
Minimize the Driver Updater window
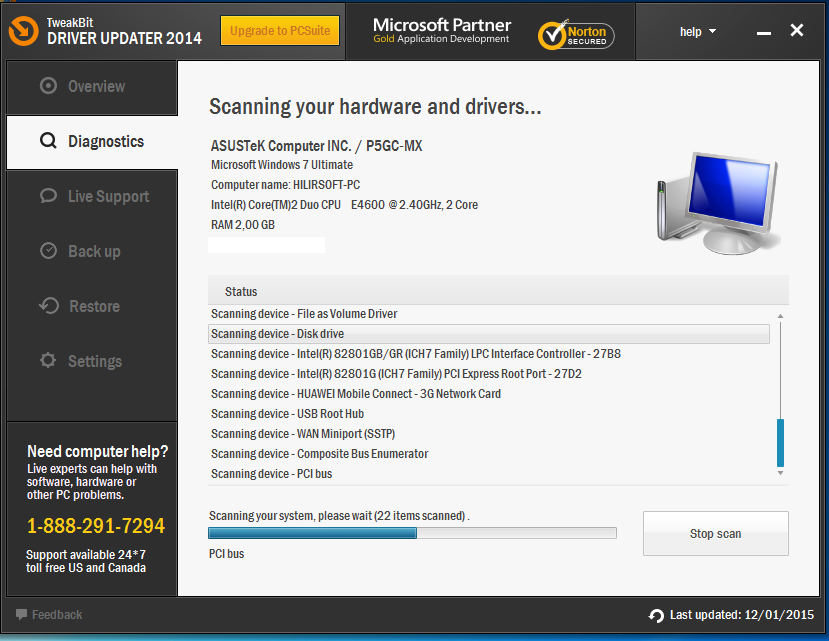click(x=763, y=33)
